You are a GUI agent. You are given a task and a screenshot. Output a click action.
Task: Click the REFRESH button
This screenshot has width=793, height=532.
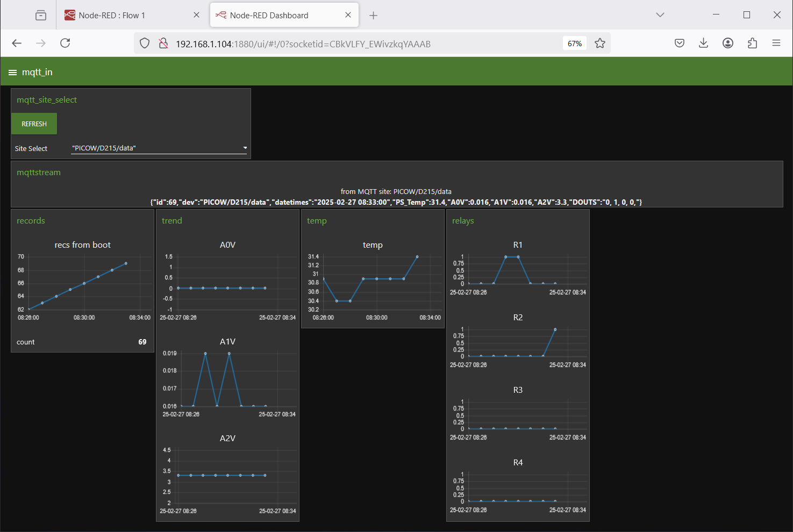pos(34,124)
